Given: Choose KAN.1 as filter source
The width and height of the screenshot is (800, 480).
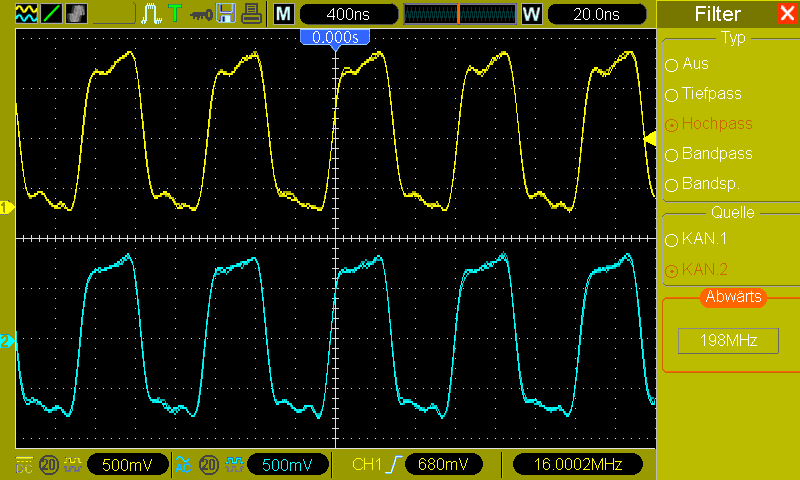Looking at the screenshot, I should click(696, 239).
